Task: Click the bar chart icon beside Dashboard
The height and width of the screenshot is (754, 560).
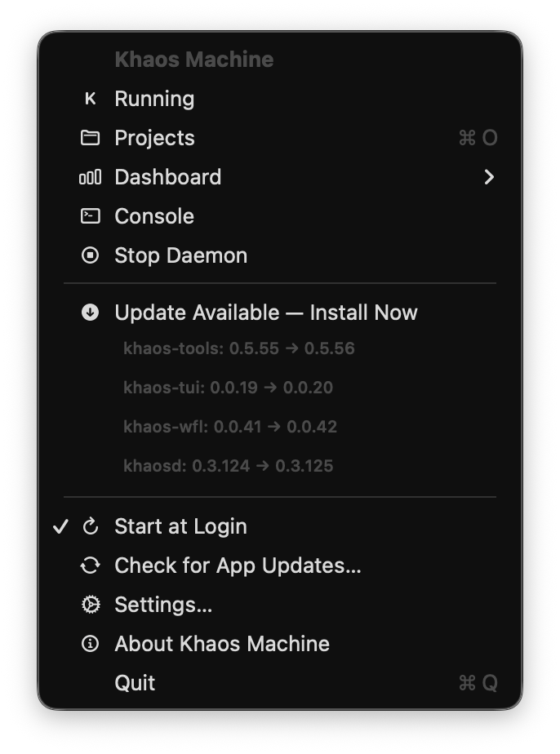Action: coord(90,176)
